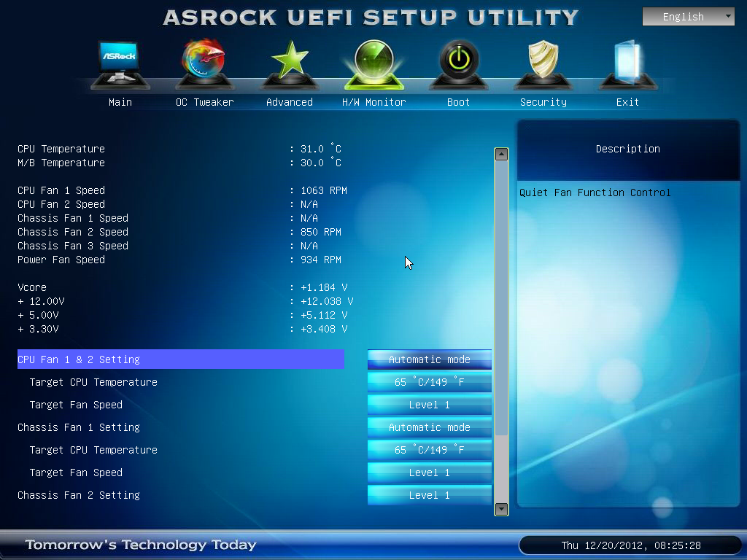Select the CPU fan Target Fan Speed label
The image size is (747, 560).
pos(76,405)
